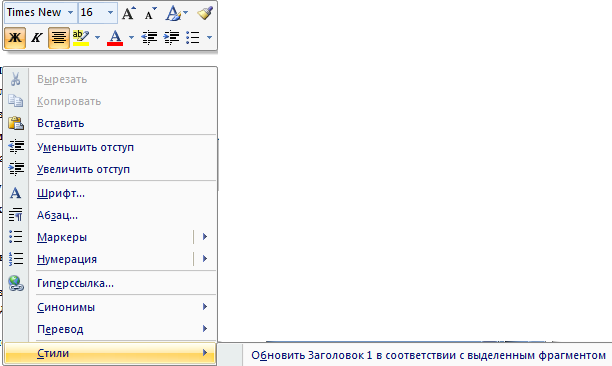Toggle center alignment button
Viewport: 612px width, 366px height.
click(59, 37)
